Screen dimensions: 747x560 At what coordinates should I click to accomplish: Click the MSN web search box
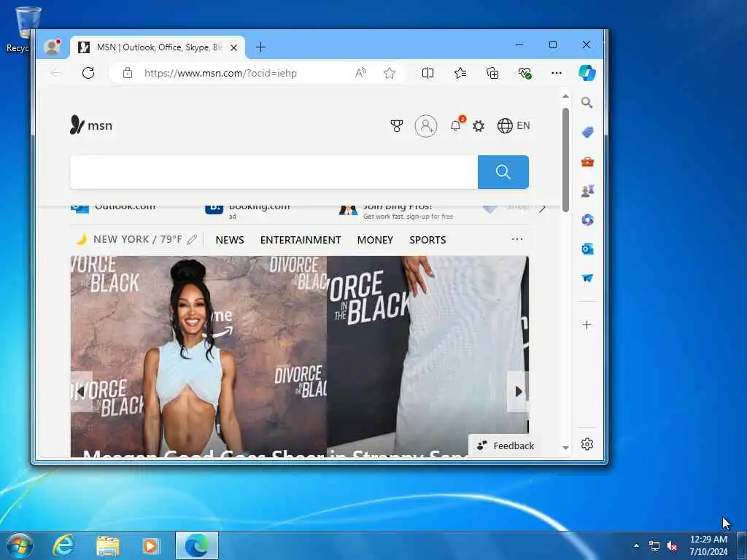tap(274, 172)
